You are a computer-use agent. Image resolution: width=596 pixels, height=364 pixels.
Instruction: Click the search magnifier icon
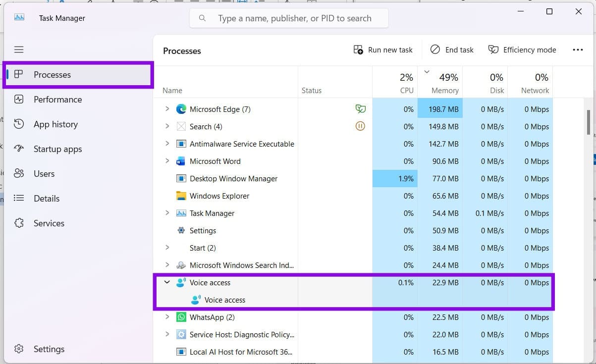point(202,18)
